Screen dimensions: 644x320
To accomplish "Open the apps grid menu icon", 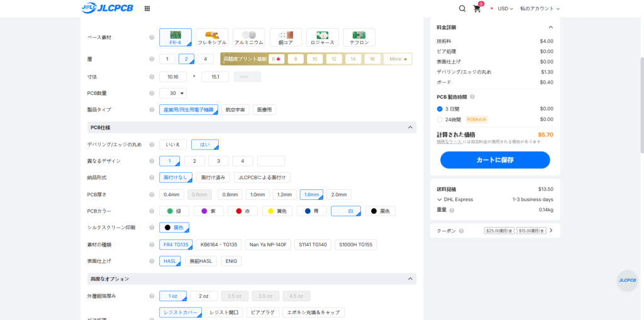I will click(x=147, y=9).
